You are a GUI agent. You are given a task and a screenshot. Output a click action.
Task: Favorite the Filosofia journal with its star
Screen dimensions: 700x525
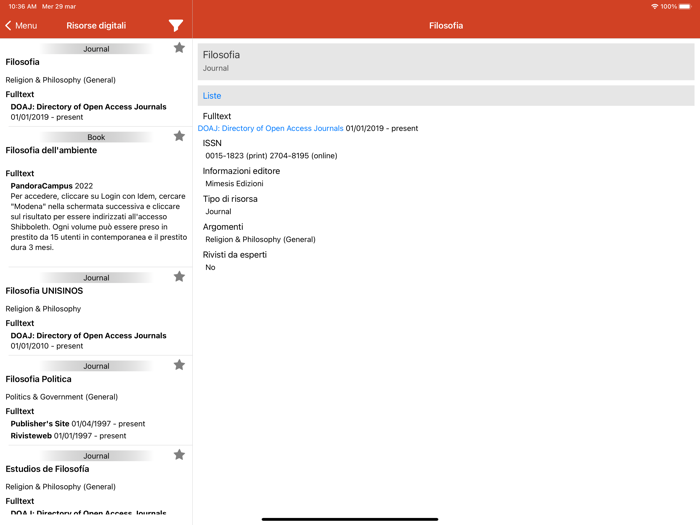tap(179, 48)
